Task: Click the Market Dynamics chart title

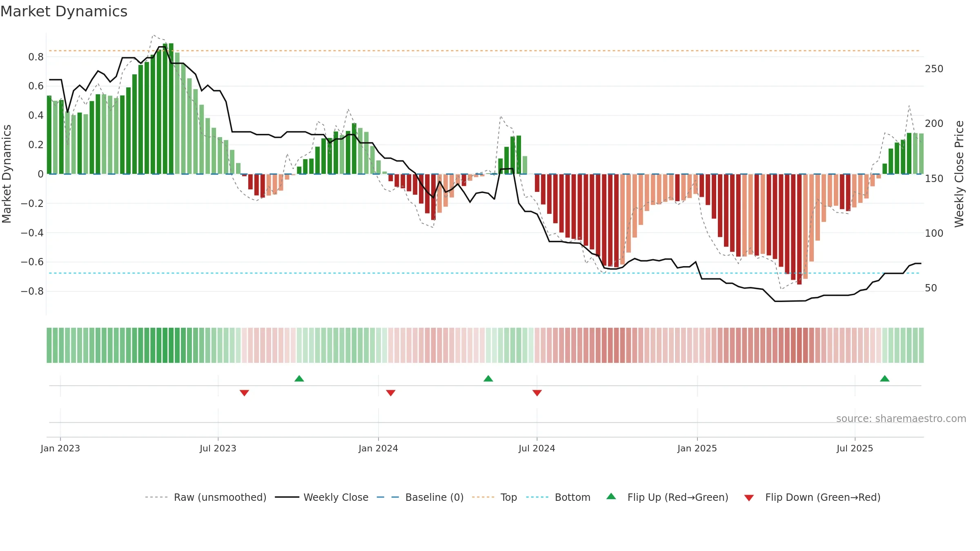Action: pos(64,11)
